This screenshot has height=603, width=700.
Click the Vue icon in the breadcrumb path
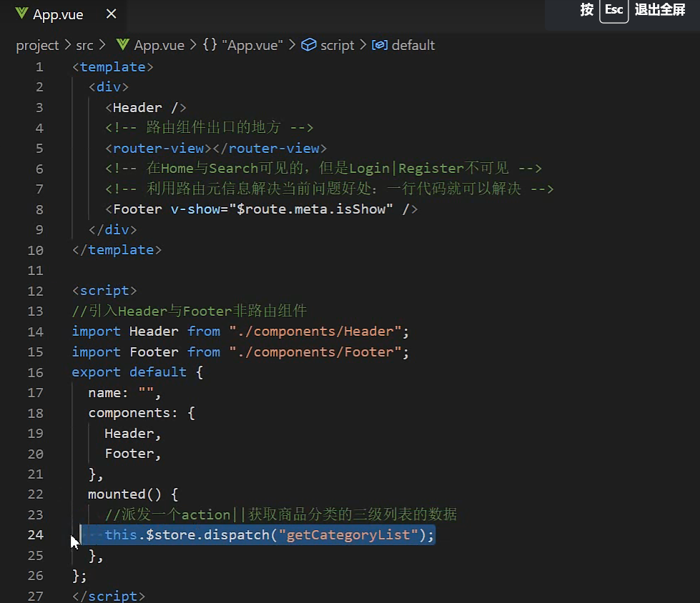pos(123,44)
